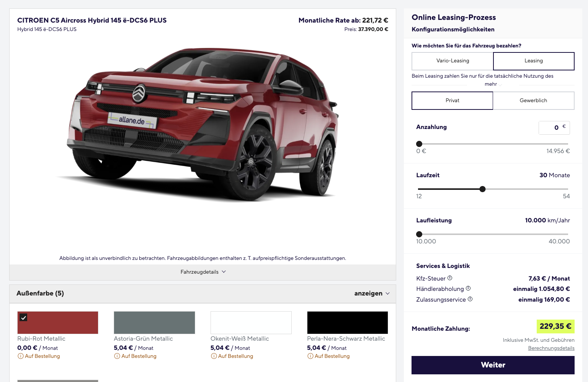Click info icon next to Kfz-Steuer

pyautogui.click(x=450, y=278)
